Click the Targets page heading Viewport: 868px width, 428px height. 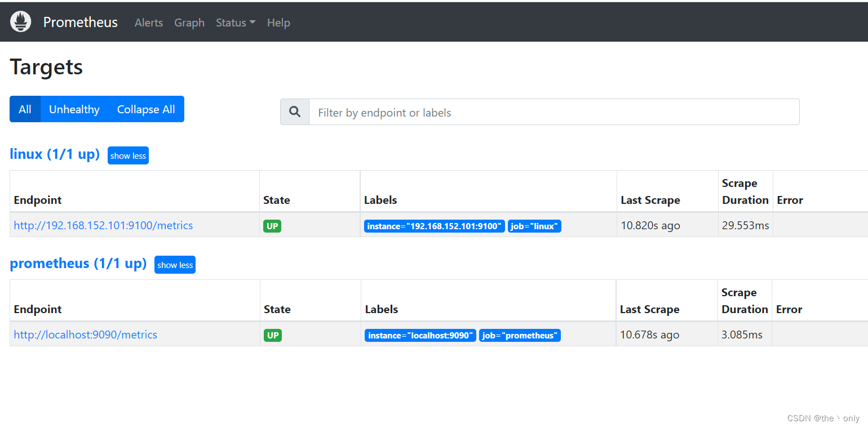(x=46, y=67)
